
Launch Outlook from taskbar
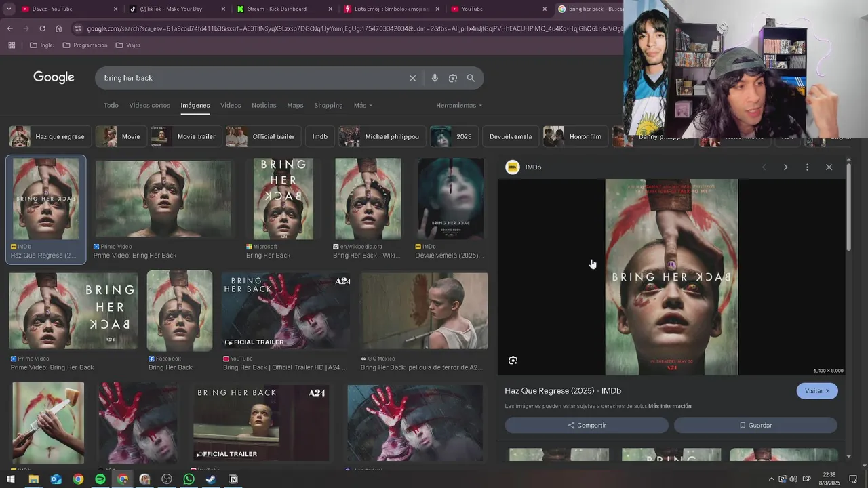tap(56, 479)
